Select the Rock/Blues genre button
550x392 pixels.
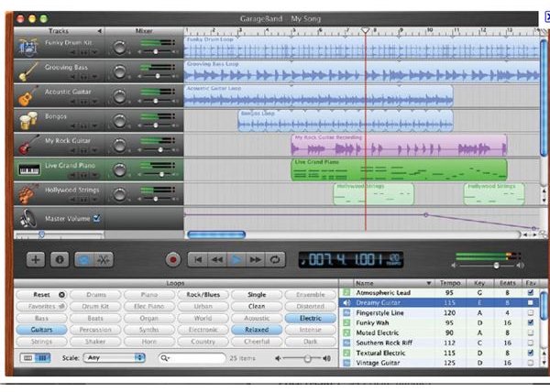203,295
